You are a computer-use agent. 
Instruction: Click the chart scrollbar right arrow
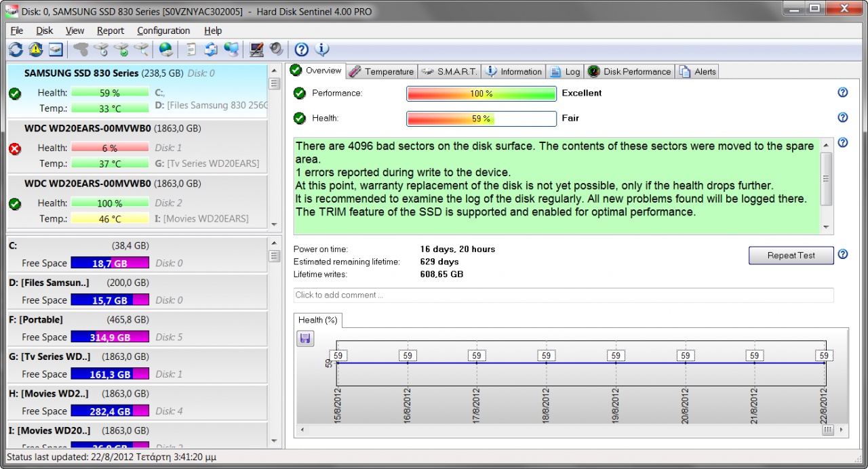pos(842,430)
